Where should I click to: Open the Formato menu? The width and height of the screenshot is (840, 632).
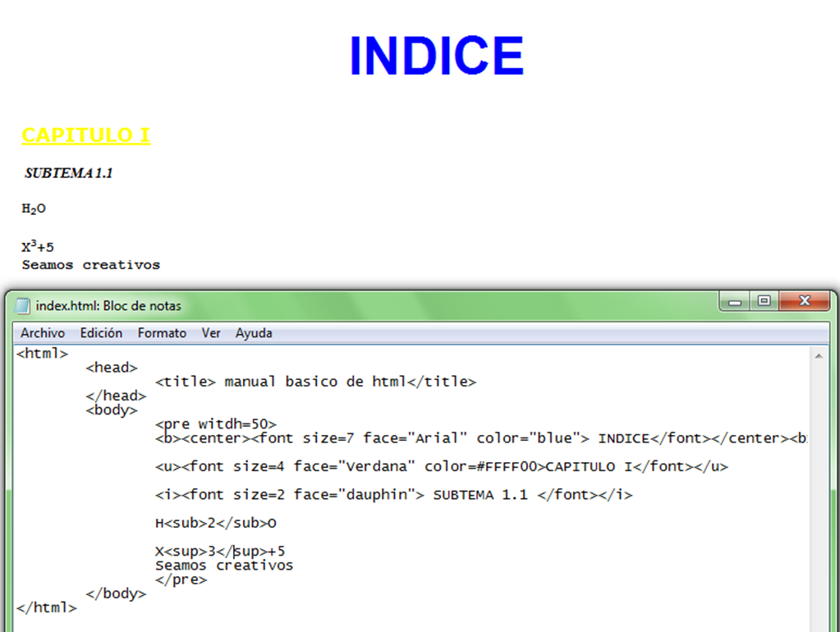162,333
